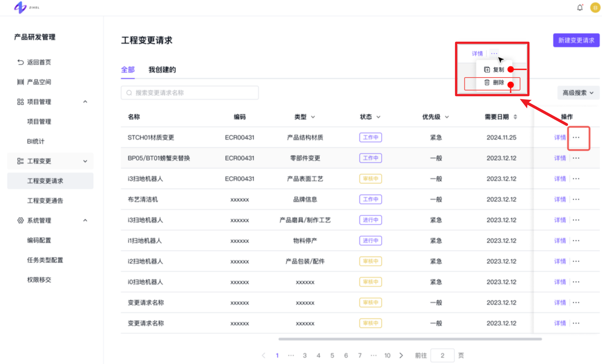This screenshot has width=602, height=364.
Task: Open more actions for BP05/BT01螃蟹夹替换
Action: (576, 158)
